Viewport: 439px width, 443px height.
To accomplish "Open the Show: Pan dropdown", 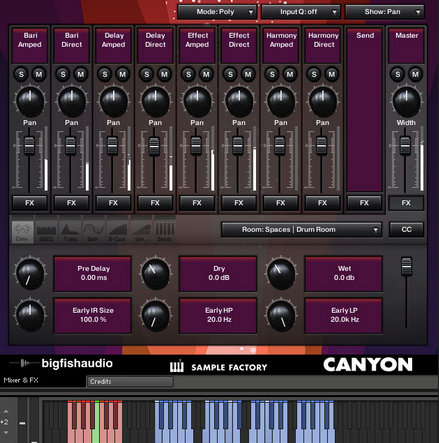I will pyautogui.click(x=385, y=12).
